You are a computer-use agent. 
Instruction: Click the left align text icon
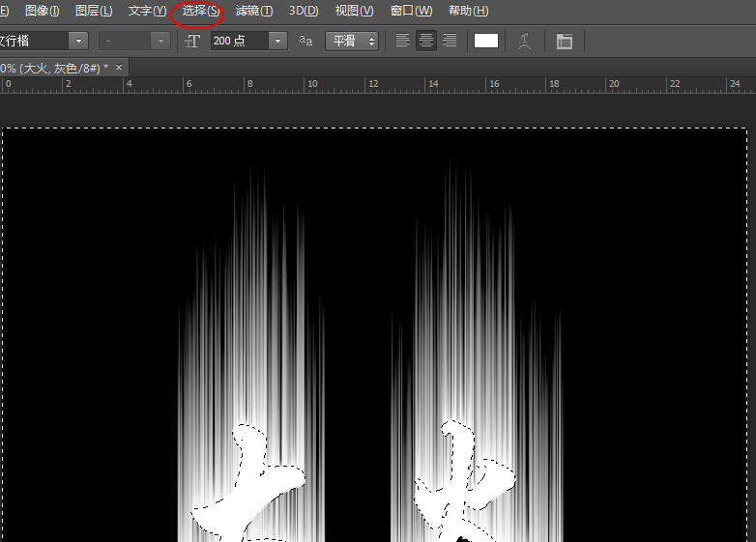[403, 41]
